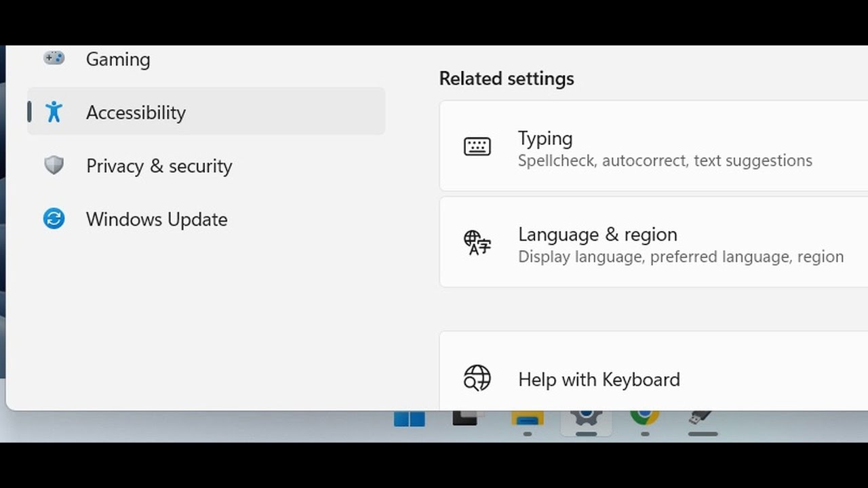Select the Language & region globe icon
868x488 pixels.
(x=476, y=244)
